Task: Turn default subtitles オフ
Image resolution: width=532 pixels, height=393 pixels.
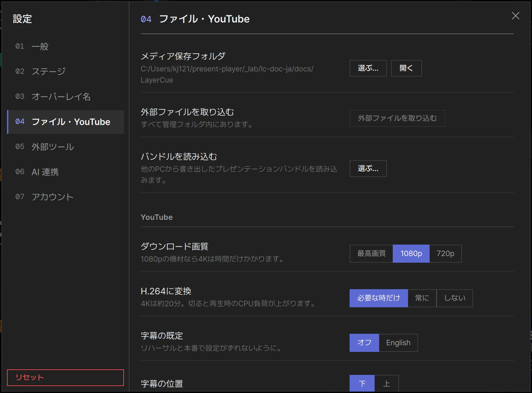Action: 364,343
